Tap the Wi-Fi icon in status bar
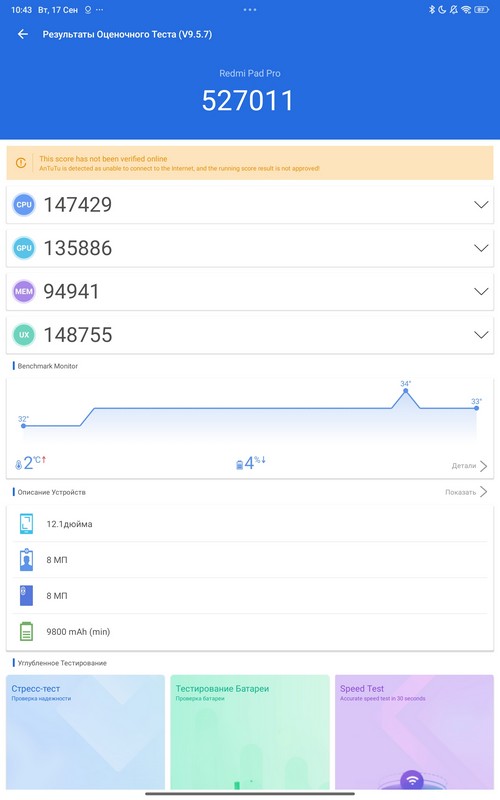Screen dimensions: 500x800 pyautogui.click(x=466, y=10)
